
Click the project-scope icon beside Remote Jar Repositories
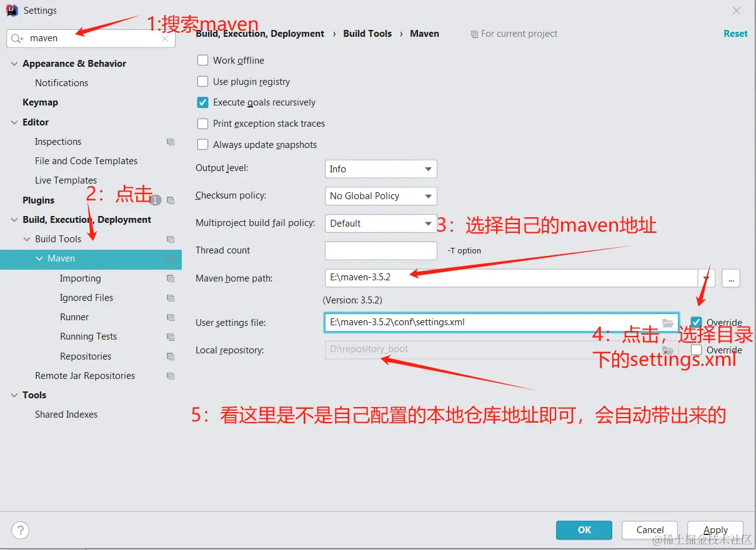tap(171, 376)
